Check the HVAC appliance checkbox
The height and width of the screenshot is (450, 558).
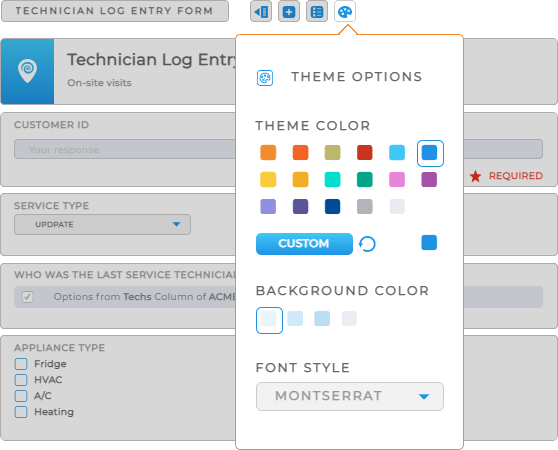[x=21, y=380]
